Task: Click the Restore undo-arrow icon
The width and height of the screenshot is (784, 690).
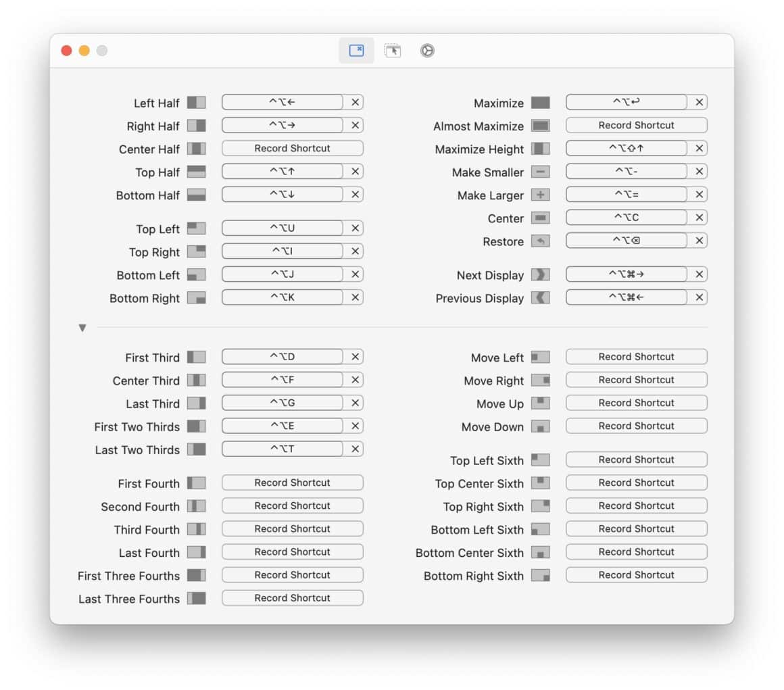Action: point(541,241)
